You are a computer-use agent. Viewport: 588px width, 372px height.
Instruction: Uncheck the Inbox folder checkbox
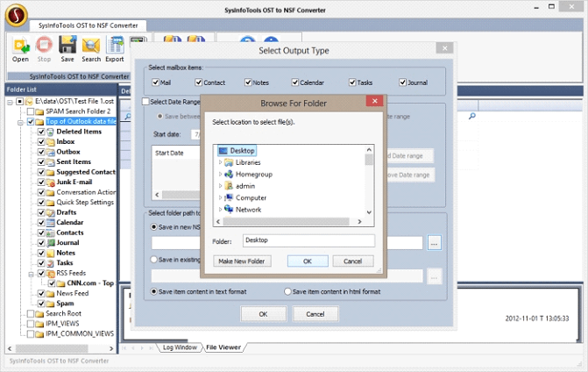pyautogui.click(x=41, y=142)
